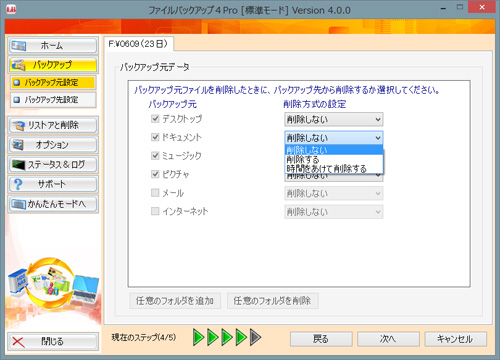
Task: Click the 削除方式の設定 column header
Action: (315, 104)
